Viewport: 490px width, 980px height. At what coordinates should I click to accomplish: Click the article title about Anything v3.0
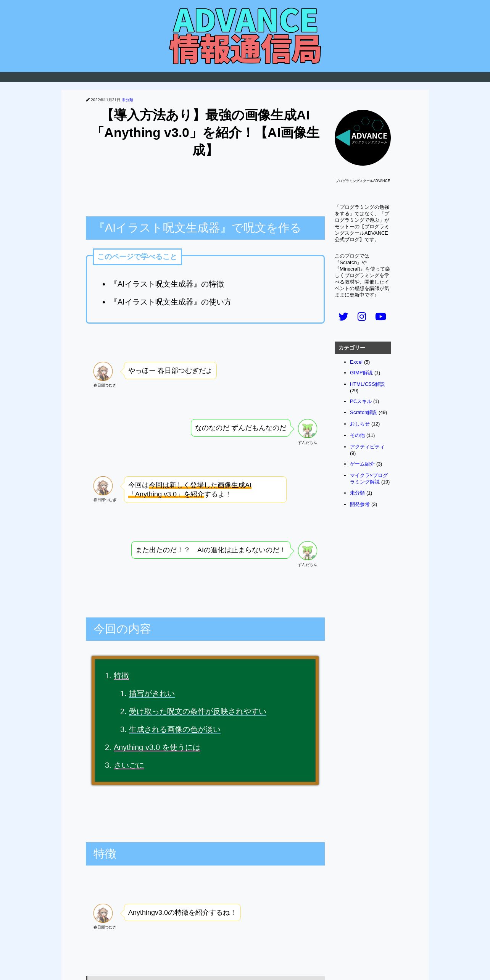tap(205, 132)
